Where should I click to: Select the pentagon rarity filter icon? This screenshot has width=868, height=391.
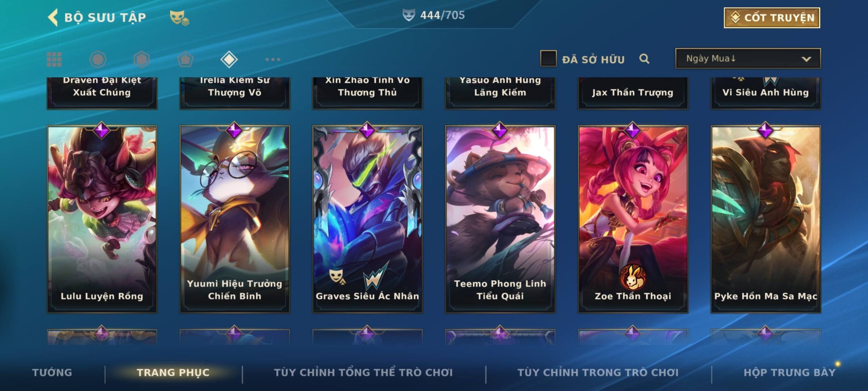point(185,59)
